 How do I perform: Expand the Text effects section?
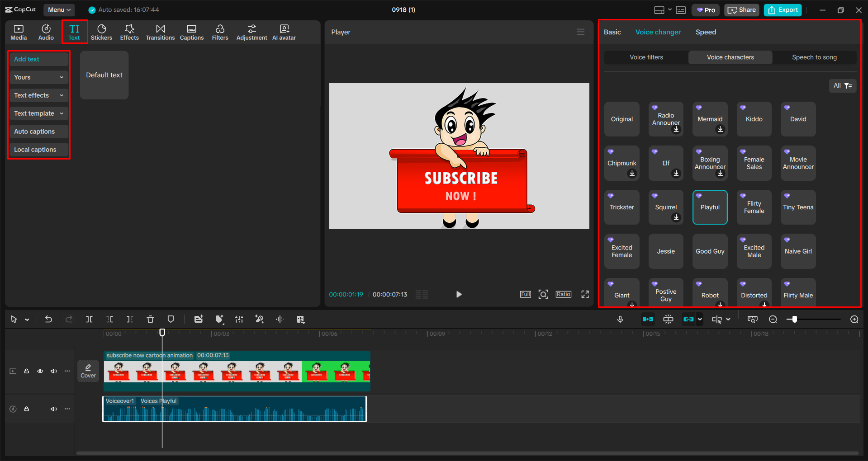[x=38, y=95]
